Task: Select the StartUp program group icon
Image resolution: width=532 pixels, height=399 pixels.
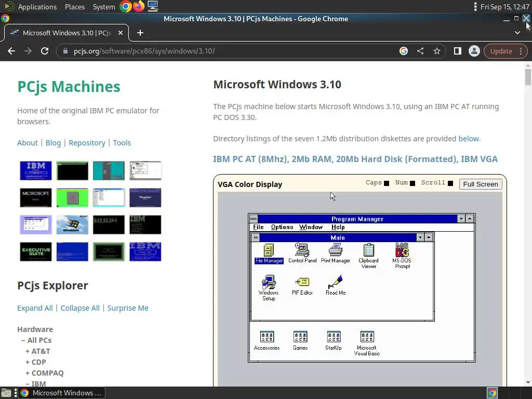Action: 334,341
